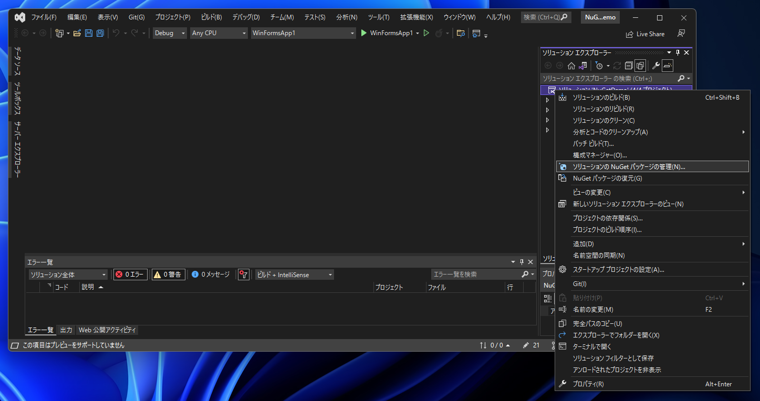Open the ファイル(F) menu

coord(44,17)
